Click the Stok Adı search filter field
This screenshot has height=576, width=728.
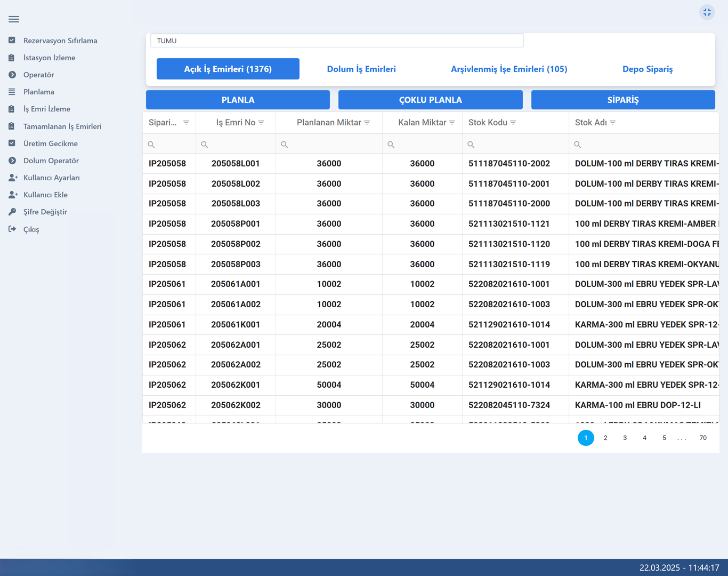coord(644,145)
